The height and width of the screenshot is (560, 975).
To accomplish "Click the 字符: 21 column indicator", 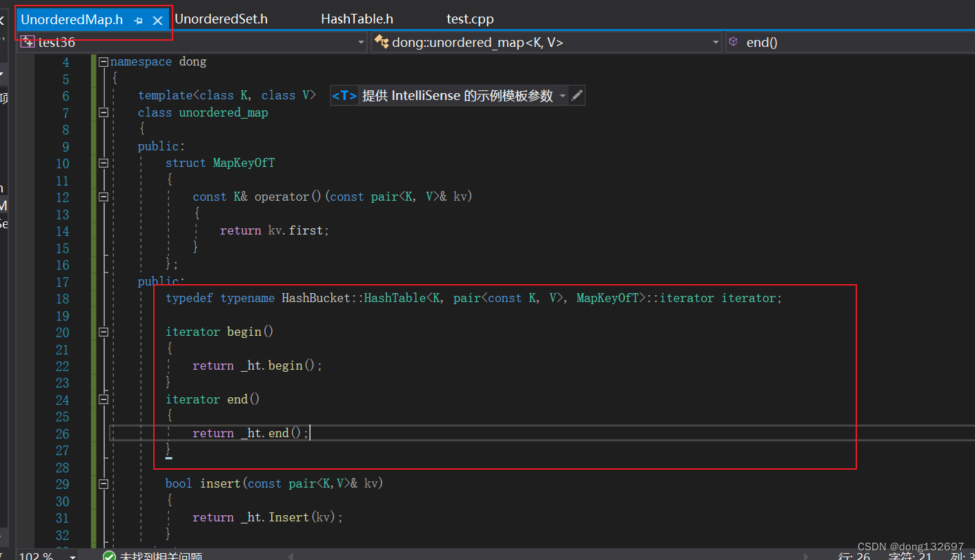I will pos(911,555).
